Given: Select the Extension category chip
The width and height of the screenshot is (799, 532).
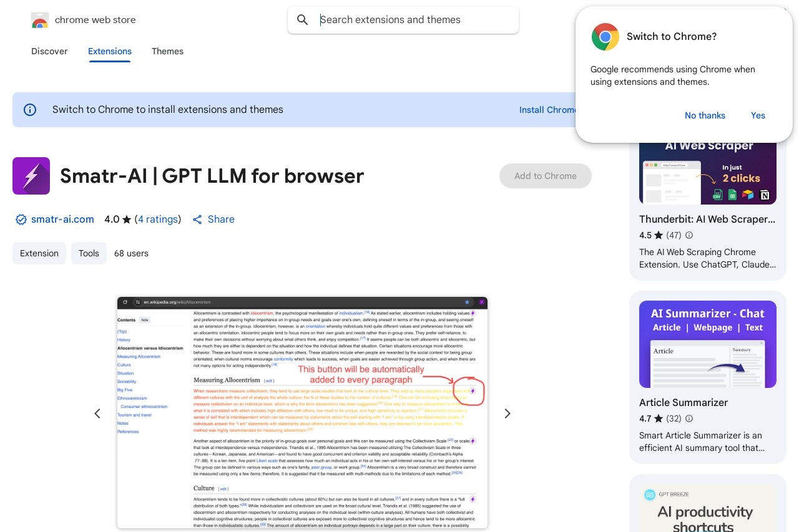Looking at the screenshot, I should [x=39, y=253].
